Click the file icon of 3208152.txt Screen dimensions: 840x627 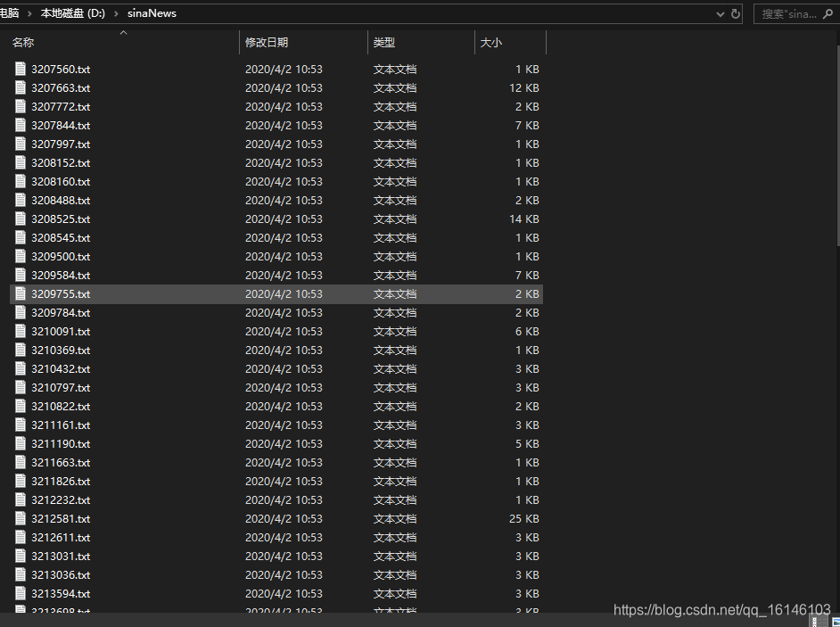tap(21, 162)
